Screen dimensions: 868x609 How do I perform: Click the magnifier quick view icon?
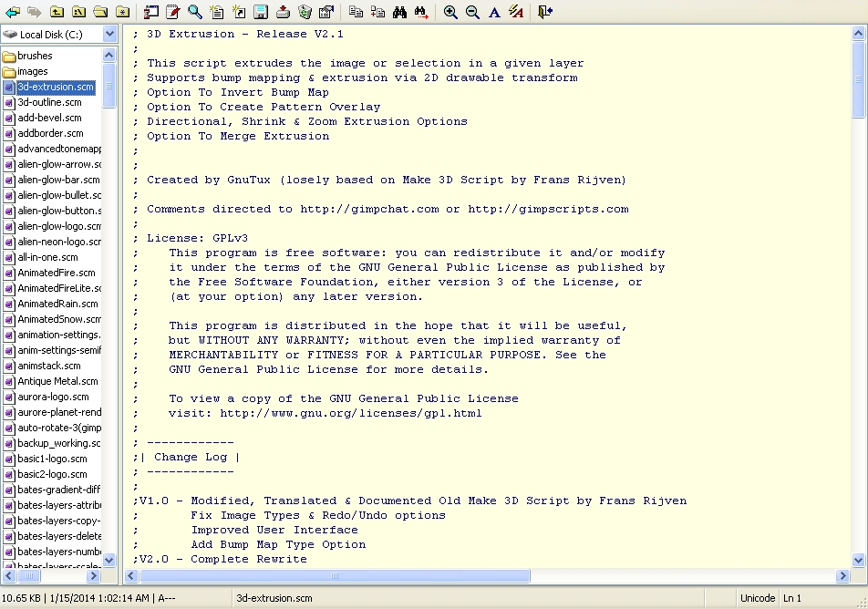pos(195,12)
